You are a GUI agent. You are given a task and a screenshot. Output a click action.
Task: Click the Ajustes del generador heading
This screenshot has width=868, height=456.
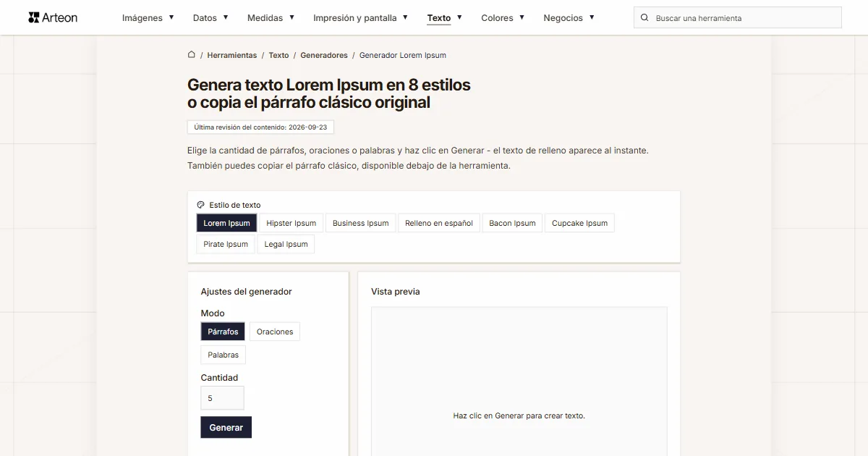(x=246, y=292)
